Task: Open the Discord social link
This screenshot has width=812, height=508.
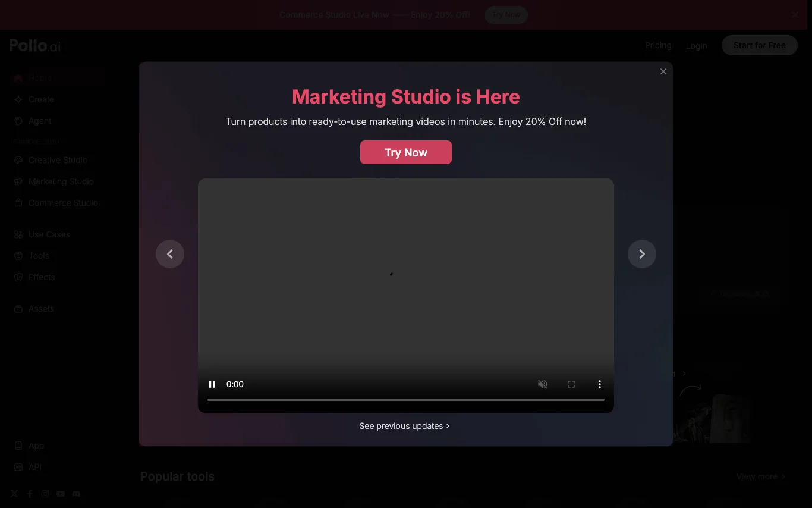Action: click(76, 494)
